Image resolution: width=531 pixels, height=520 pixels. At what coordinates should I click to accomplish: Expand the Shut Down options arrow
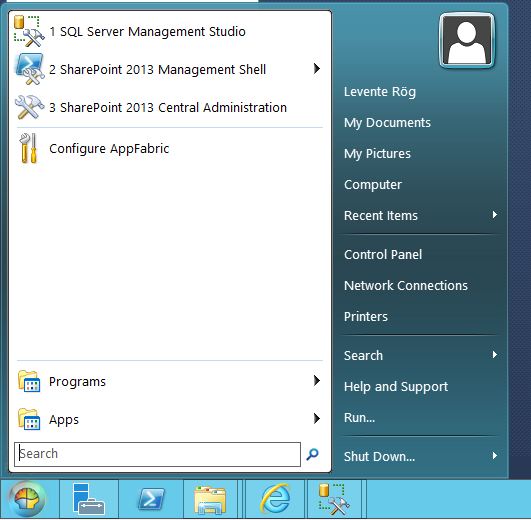(x=495, y=455)
